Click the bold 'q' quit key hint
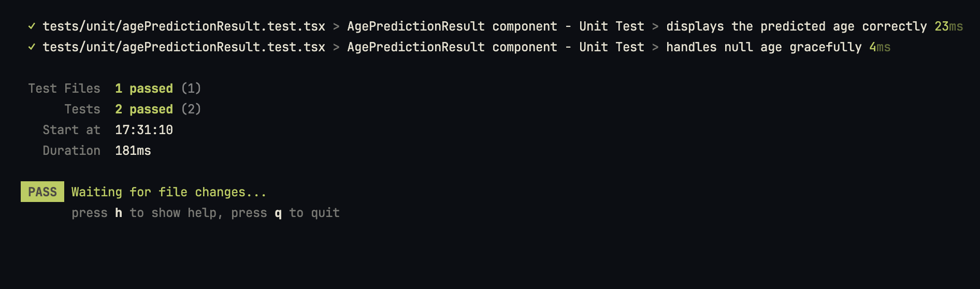Screen dimensions: 980x289 click(278, 213)
